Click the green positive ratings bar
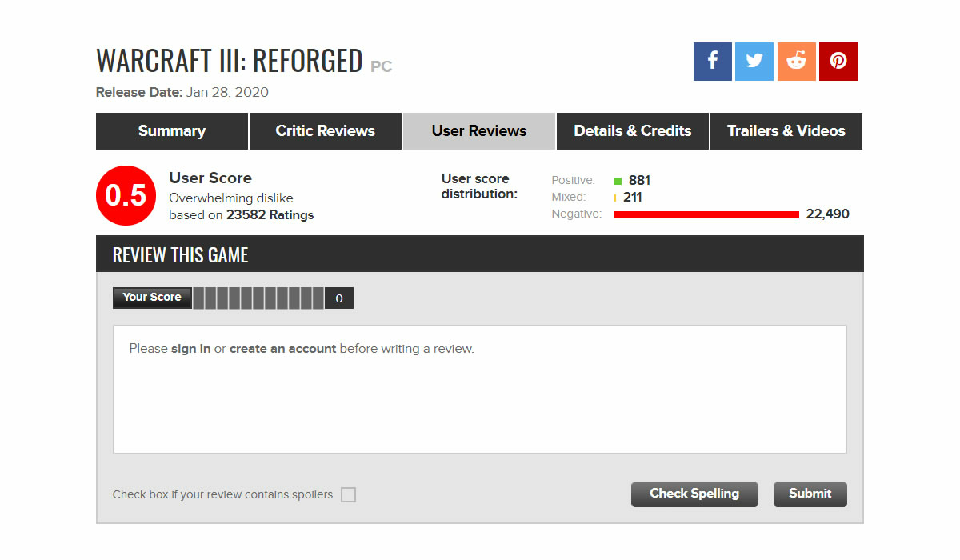This screenshot has width=960, height=560. click(x=618, y=181)
